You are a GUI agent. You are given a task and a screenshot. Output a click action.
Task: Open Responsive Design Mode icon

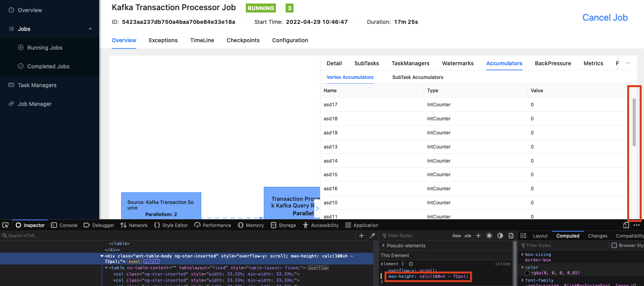pyautogui.click(x=626, y=225)
